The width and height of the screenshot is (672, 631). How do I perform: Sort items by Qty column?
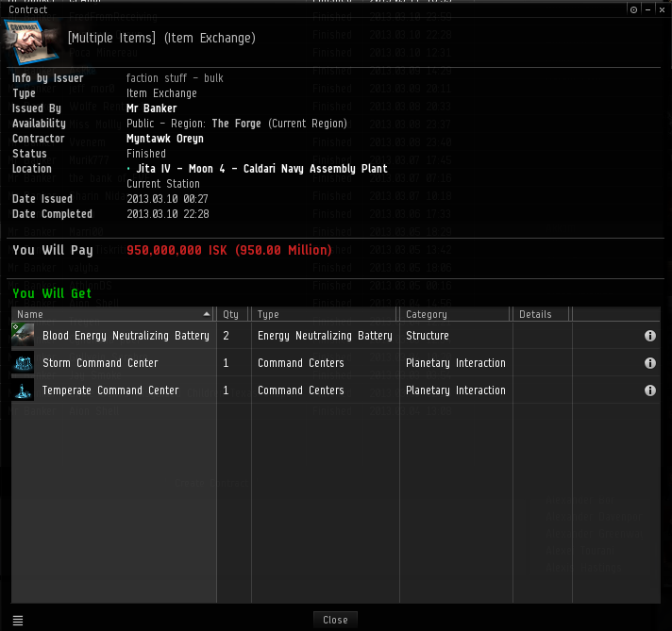[233, 314]
